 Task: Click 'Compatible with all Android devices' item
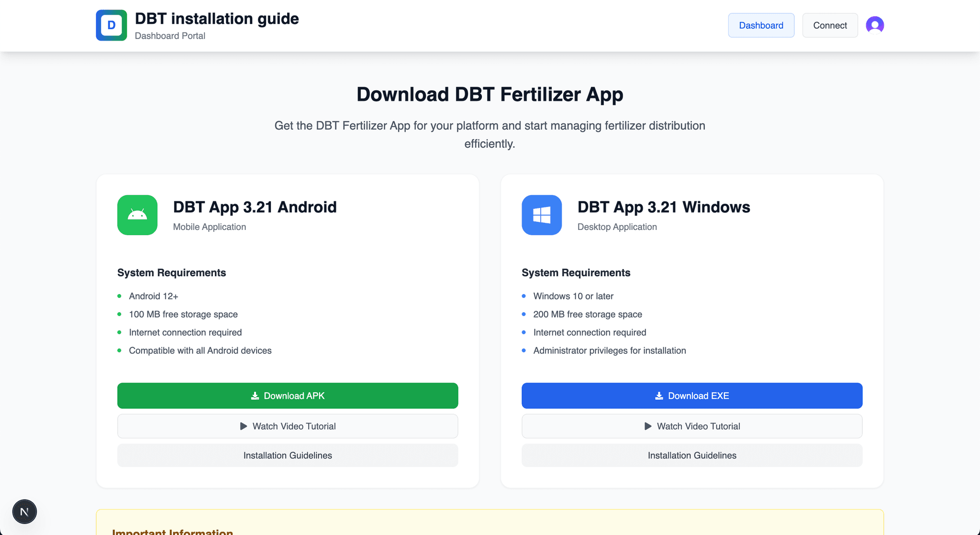pyautogui.click(x=200, y=350)
